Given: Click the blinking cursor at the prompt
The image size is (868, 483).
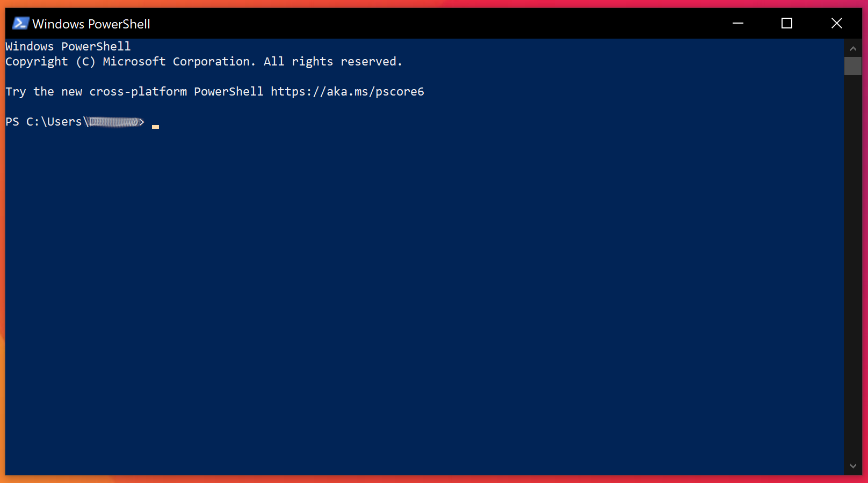Looking at the screenshot, I should pyautogui.click(x=155, y=127).
